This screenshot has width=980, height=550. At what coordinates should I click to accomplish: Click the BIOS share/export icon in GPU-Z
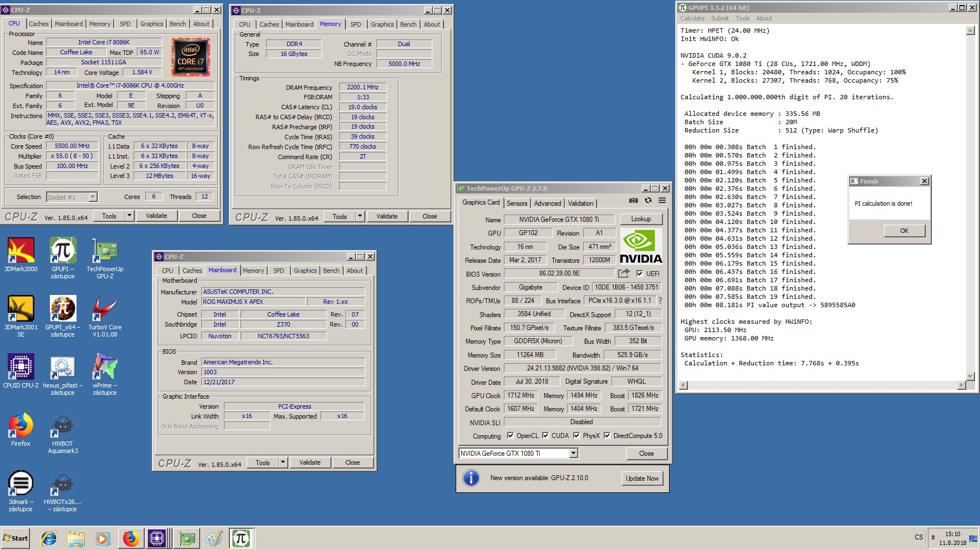click(624, 273)
